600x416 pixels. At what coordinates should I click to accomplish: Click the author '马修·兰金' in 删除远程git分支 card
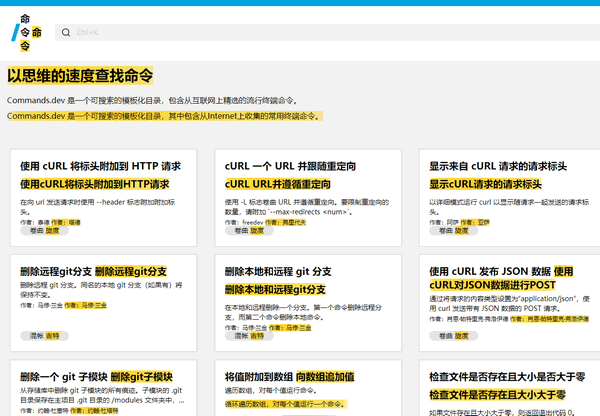click(50, 305)
